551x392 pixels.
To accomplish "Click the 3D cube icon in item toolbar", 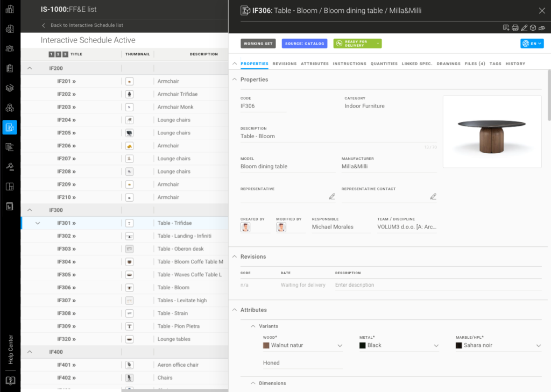I will [x=533, y=28].
